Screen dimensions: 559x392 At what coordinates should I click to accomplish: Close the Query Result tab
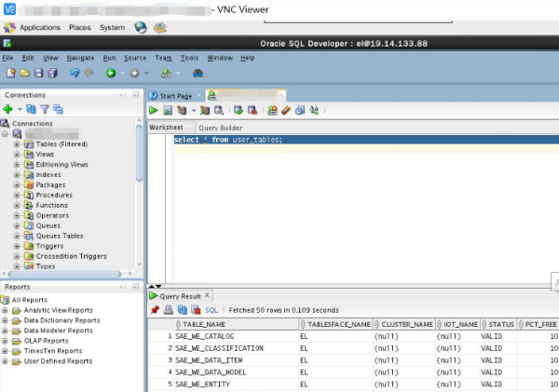coord(207,295)
